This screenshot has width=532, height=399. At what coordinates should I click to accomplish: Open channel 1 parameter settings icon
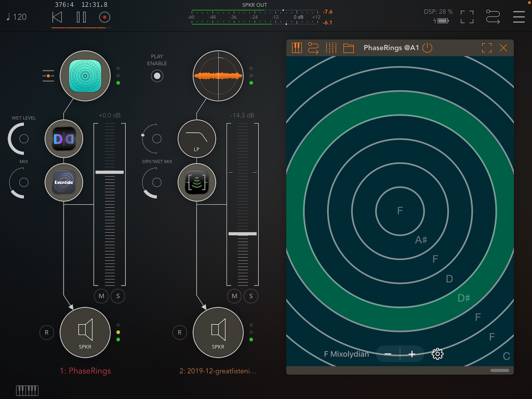48,76
